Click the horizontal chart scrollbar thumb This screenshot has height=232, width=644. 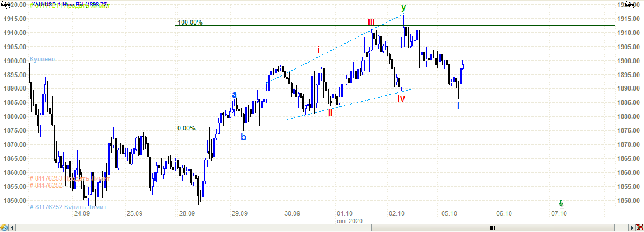pyautogui.click(x=492, y=227)
